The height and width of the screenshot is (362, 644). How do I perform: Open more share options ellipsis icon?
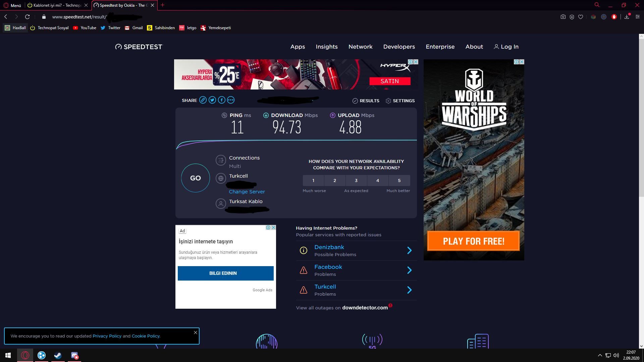pos(231,100)
